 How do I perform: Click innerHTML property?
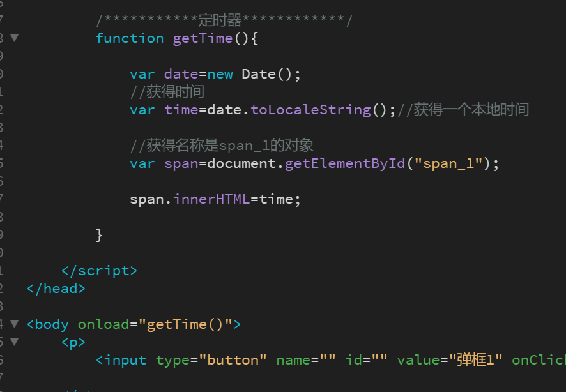(x=211, y=199)
